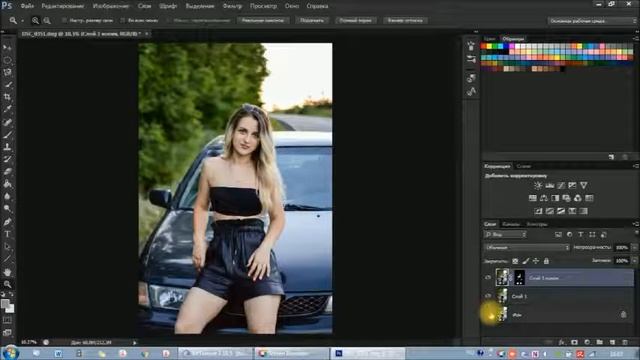Open Windows Start button
The width and height of the screenshot is (640, 360).
(10, 353)
